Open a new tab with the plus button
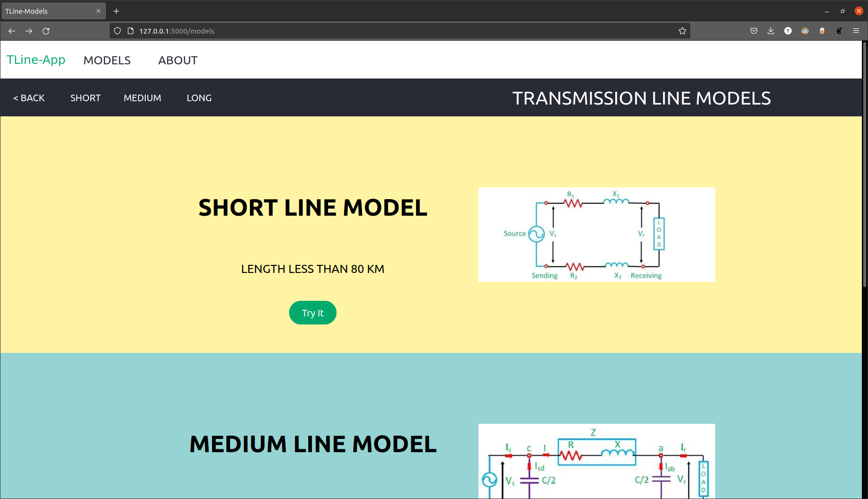This screenshot has width=868, height=499. [x=116, y=11]
